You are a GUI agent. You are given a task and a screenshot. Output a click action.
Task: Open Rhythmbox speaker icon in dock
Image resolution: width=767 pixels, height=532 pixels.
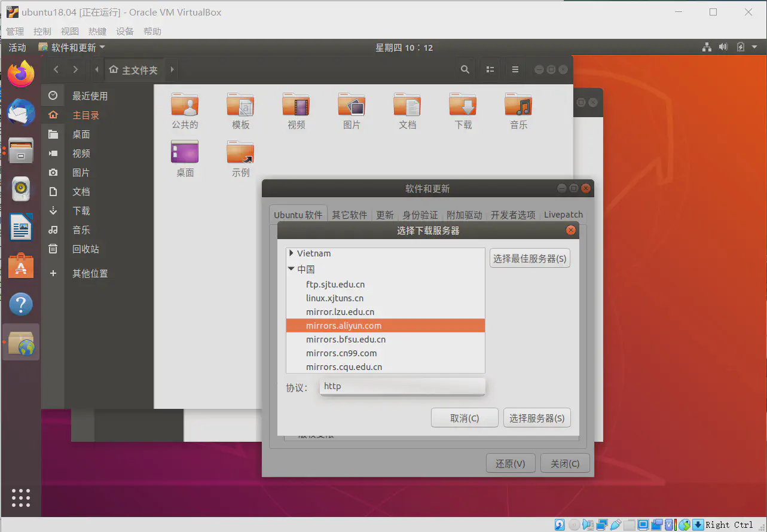tap(21, 189)
